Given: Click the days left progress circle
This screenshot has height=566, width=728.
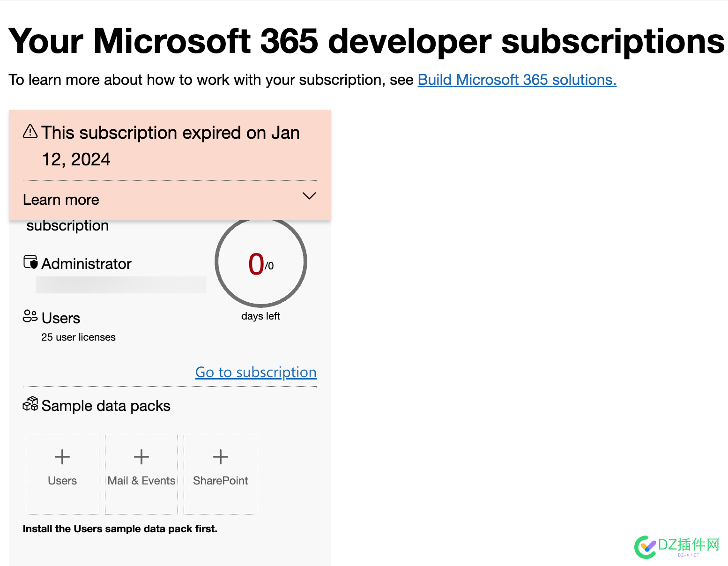Looking at the screenshot, I should pyautogui.click(x=261, y=262).
